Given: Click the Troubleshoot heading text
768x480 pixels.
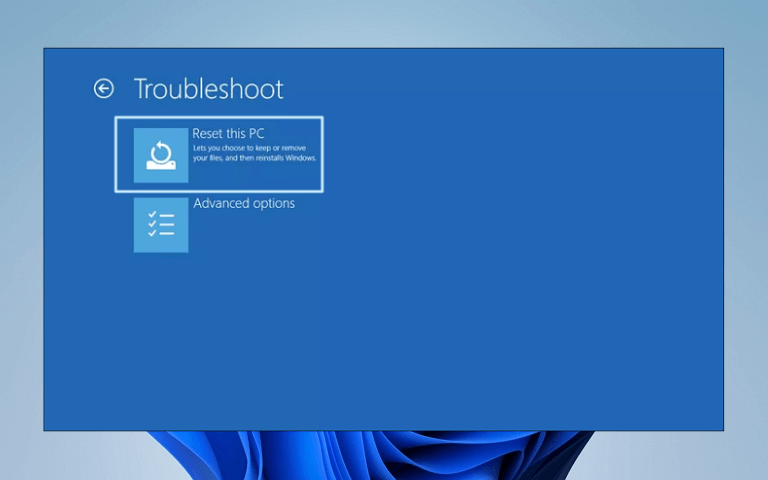Looking at the screenshot, I should coord(209,89).
